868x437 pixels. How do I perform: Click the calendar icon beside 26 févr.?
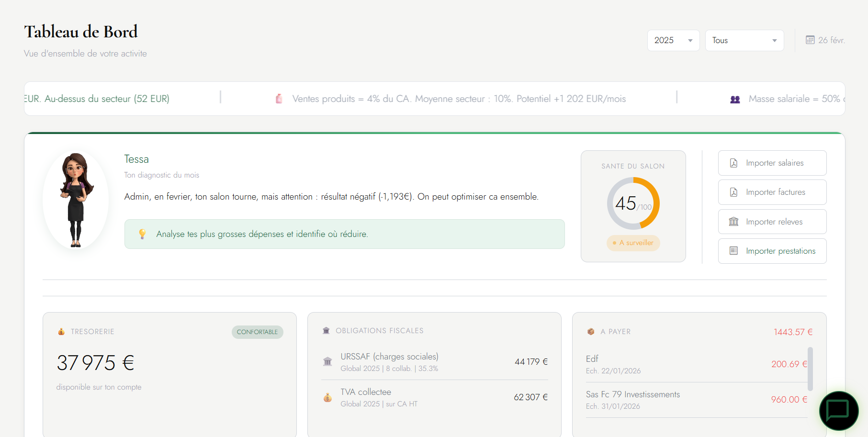click(x=810, y=40)
